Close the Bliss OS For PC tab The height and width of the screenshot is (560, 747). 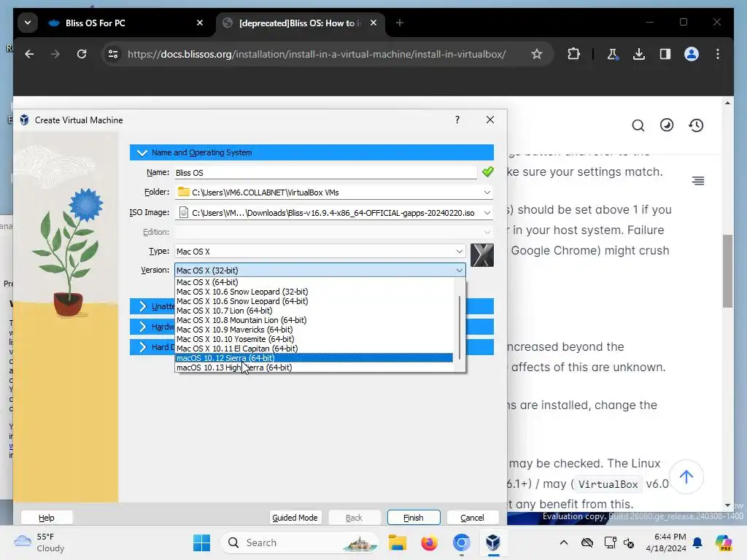[200, 23]
